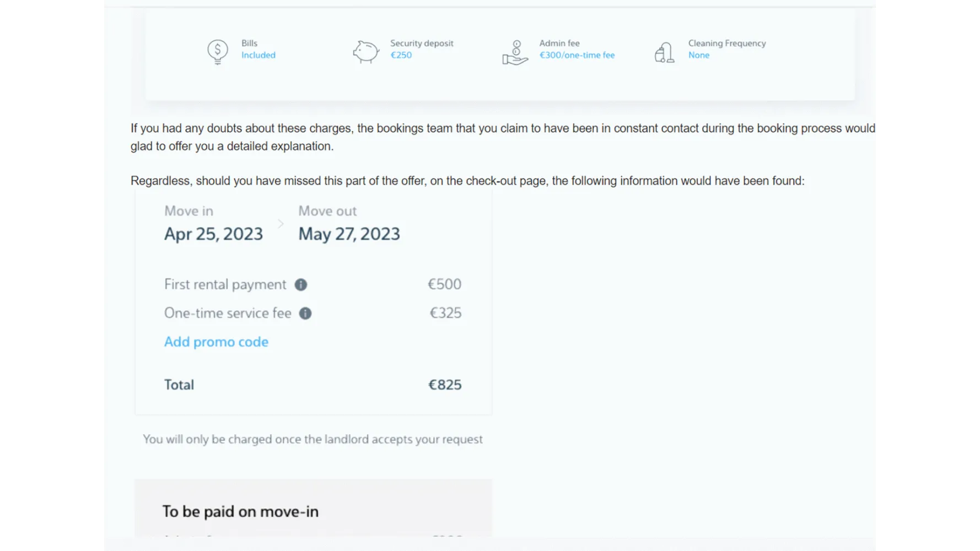980x551 pixels.
Task: Click the Total €825 amount
Action: [445, 385]
